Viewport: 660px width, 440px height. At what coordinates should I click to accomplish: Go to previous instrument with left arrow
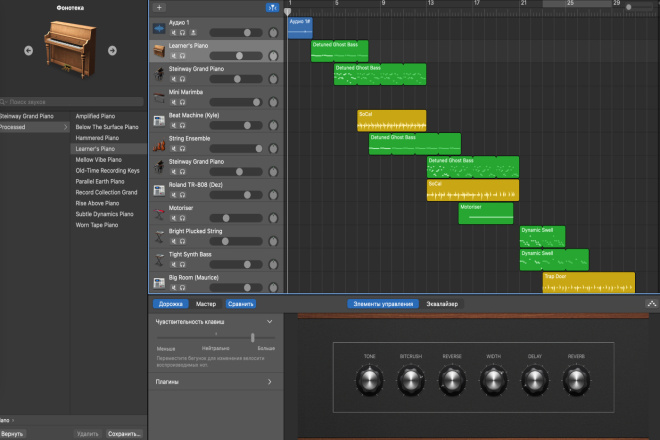(28, 51)
